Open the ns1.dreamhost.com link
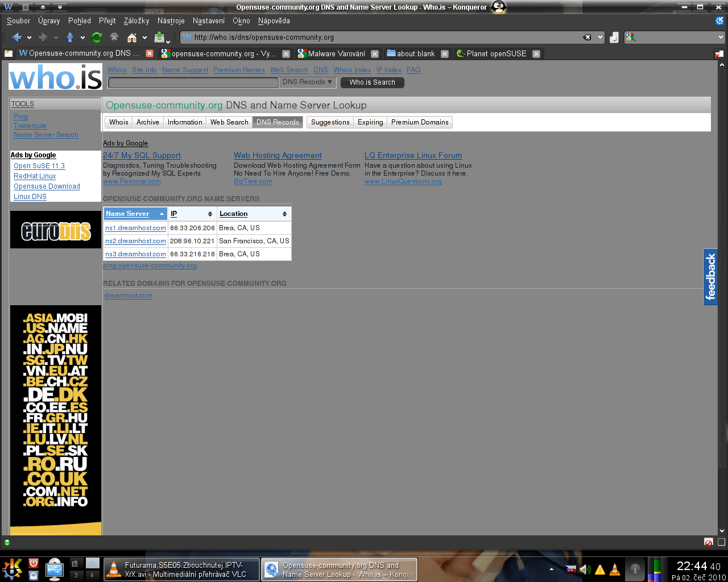 pyautogui.click(x=135, y=228)
